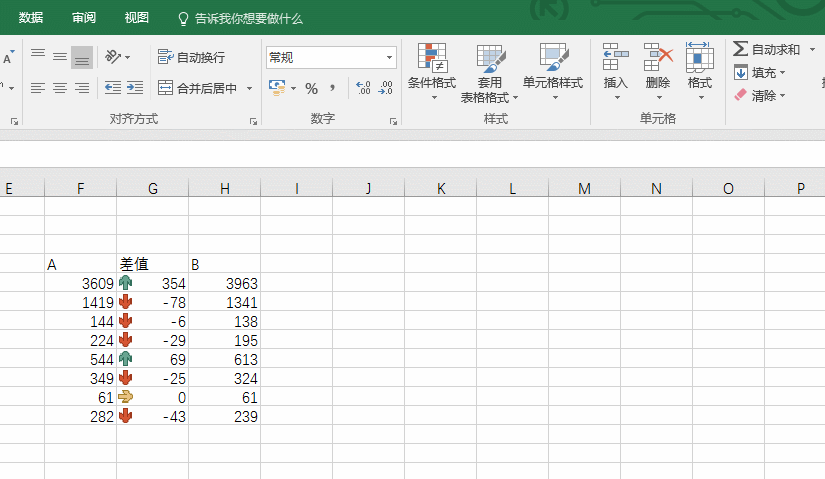Screen dimensions: 825x479
Task: Switch to the 视图 view tab
Action: click(136, 18)
